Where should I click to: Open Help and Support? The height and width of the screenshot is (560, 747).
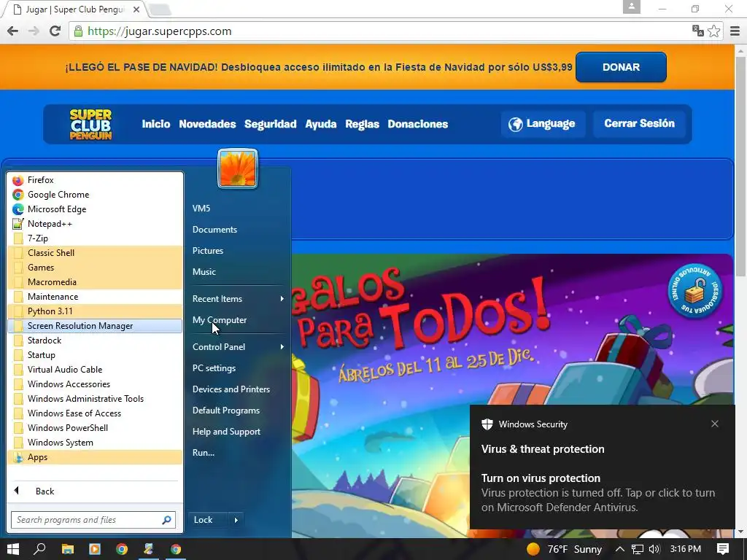point(226,432)
